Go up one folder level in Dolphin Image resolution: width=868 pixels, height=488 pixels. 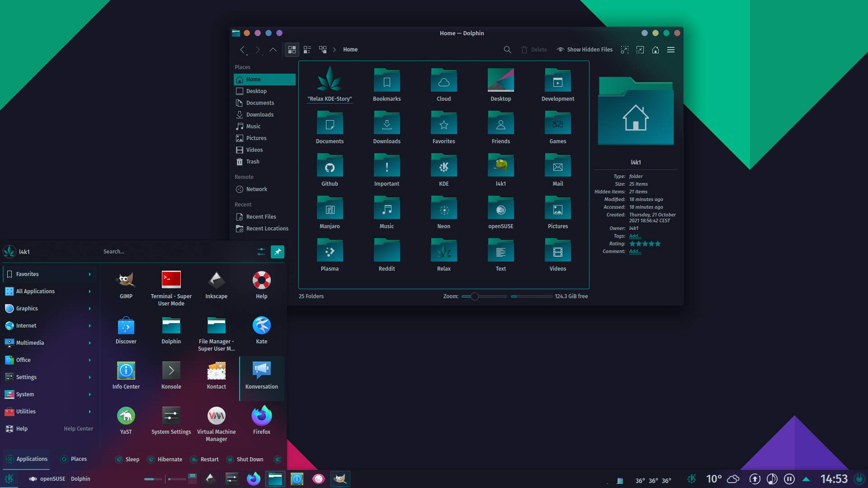[273, 50]
